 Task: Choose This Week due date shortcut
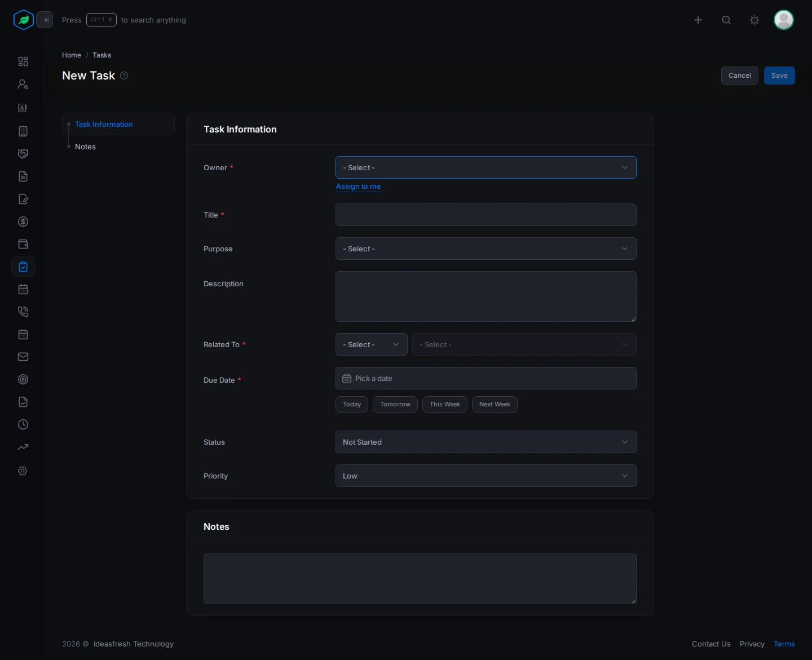[445, 404]
